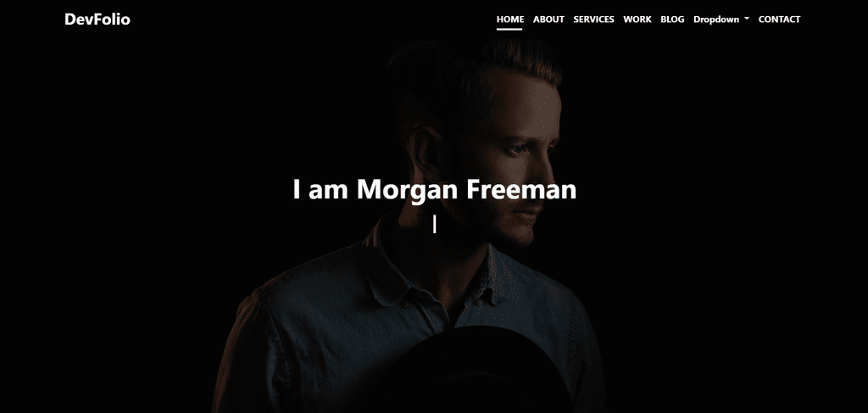Go to the HOME nav link
Screen dimensions: 868x413
(x=509, y=20)
